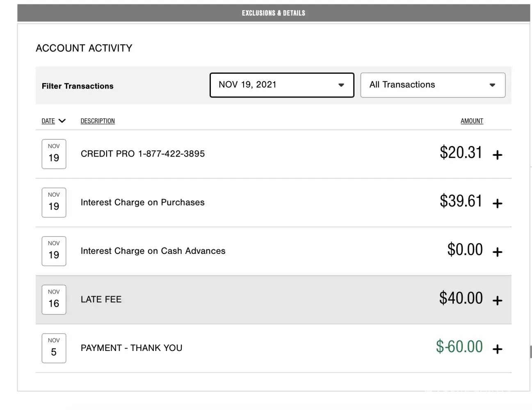Open the All Transactions filter dropdown
The width and height of the screenshot is (532, 410).
pos(432,85)
